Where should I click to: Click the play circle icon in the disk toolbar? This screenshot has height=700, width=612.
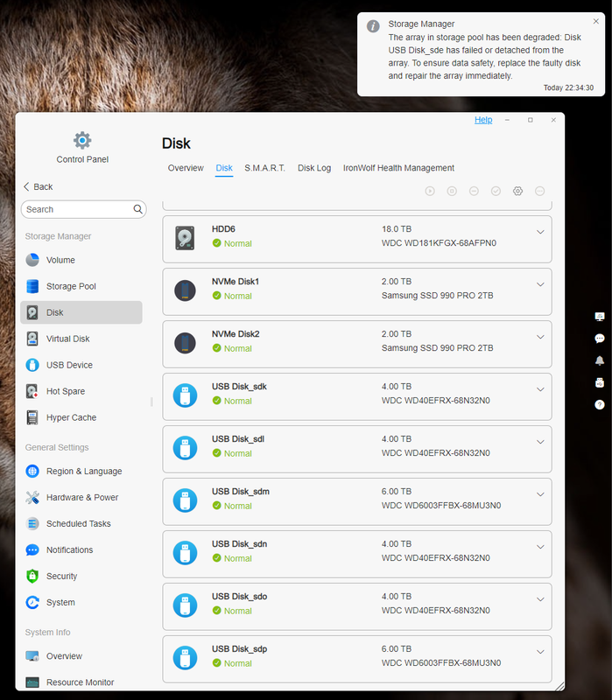(x=430, y=191)
